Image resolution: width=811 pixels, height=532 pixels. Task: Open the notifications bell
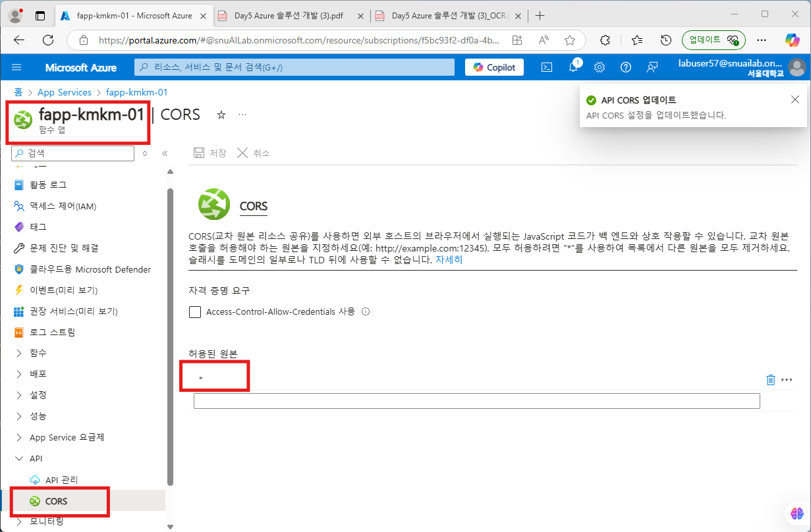(573, 67)
